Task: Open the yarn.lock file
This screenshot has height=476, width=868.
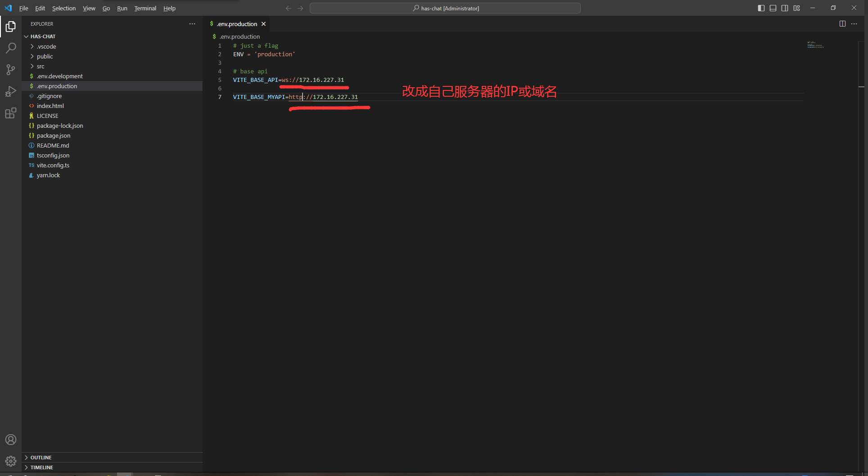Action: 112,175
